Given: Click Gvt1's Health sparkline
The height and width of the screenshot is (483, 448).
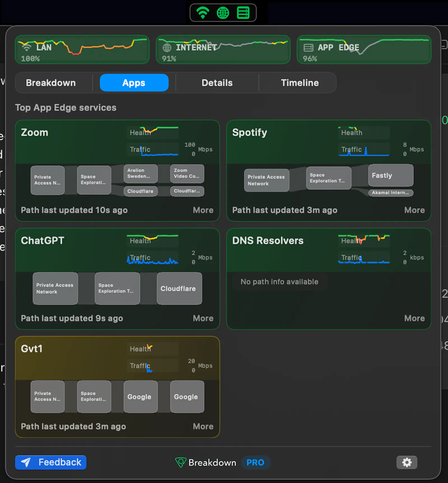Looking at the screenshot, I should [153, 349].
